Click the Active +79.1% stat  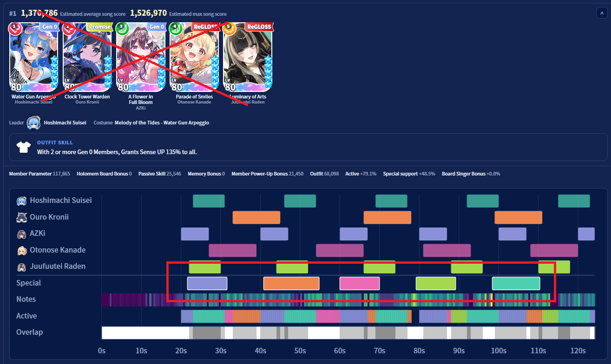click(x=361, y=174)
